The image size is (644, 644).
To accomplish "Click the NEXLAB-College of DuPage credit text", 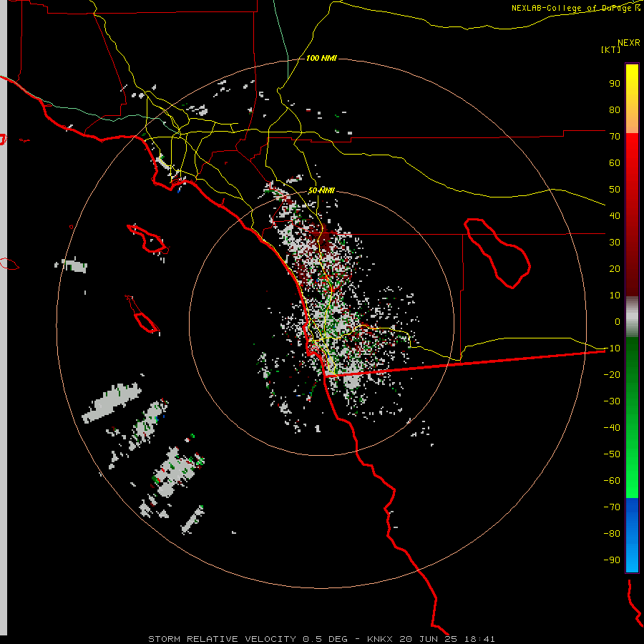I will click(x=576, y=8).
